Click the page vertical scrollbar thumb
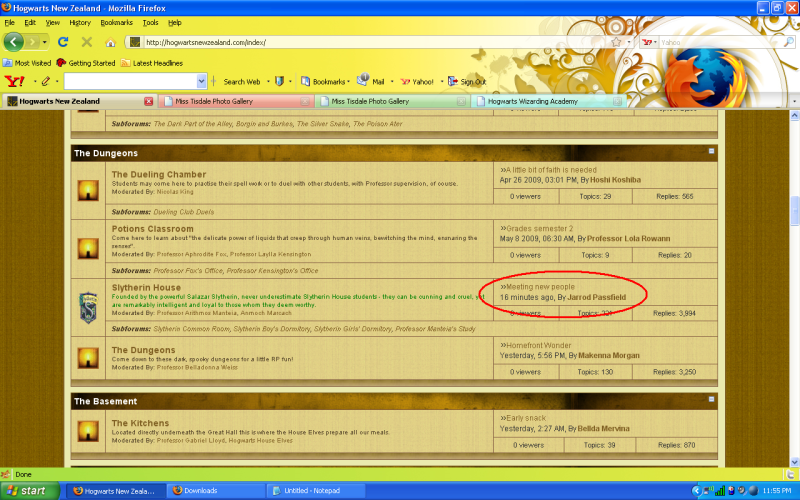800x500 pixels. (x=794, y=210)
